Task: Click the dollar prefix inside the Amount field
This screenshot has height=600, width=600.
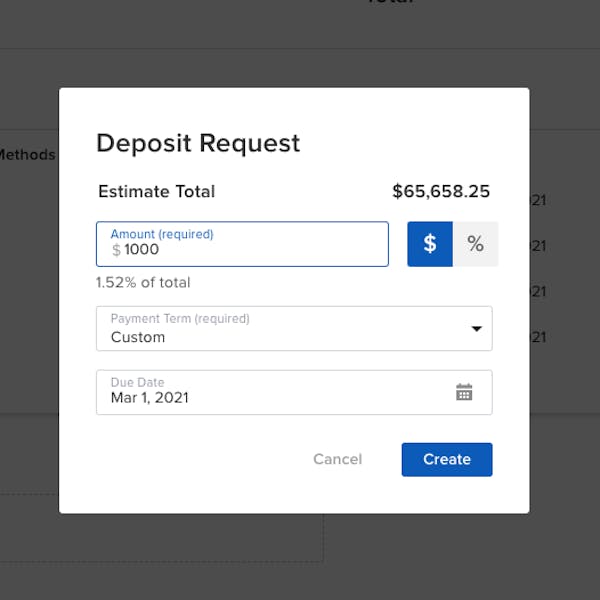Action: coord(116,251)
